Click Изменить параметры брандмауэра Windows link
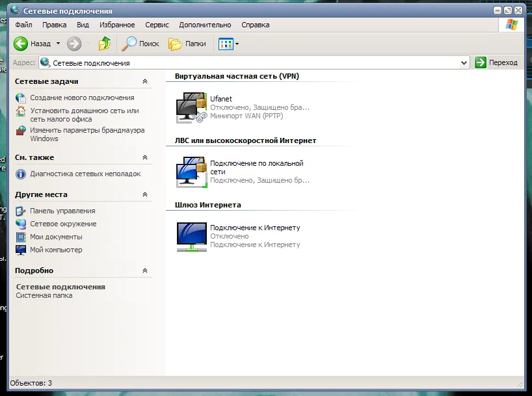This screenshot has width=532, height=396. tap(86, 131)
